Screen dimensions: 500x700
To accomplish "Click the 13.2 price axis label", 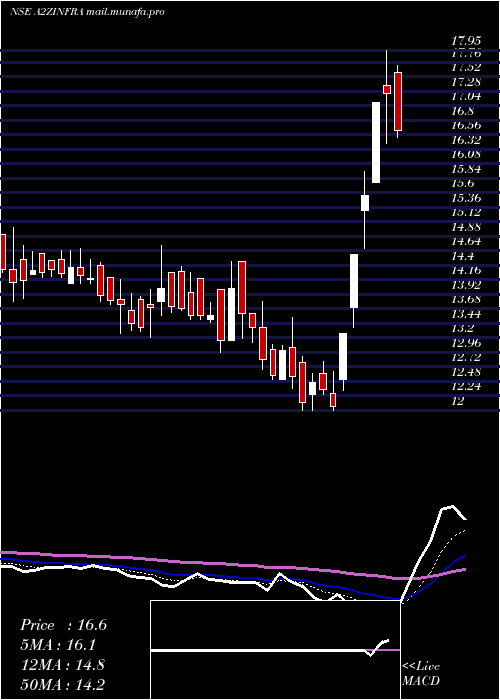I will click(464, 329).
